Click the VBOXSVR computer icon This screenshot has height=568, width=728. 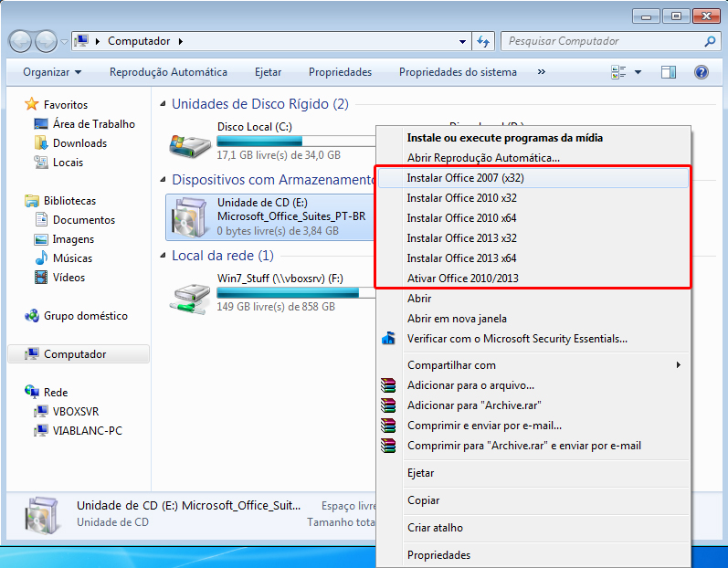[x=41, y=411]
